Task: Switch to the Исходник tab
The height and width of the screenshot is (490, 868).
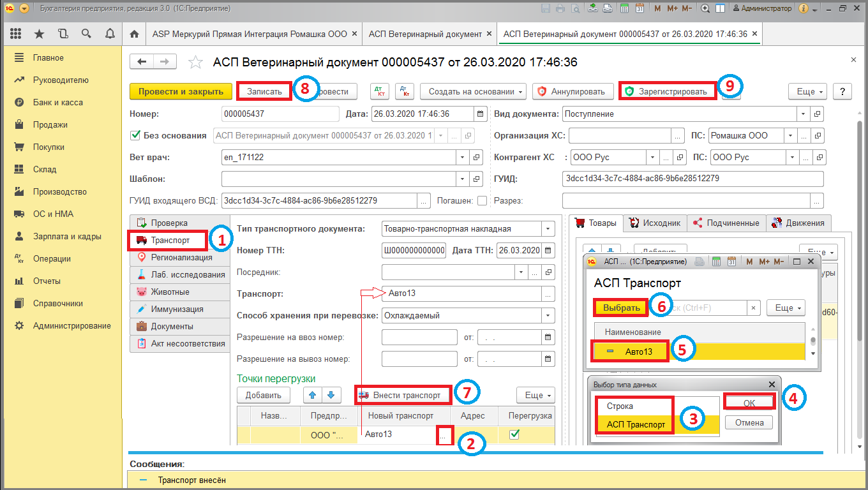Action: [x=657, y=223]
